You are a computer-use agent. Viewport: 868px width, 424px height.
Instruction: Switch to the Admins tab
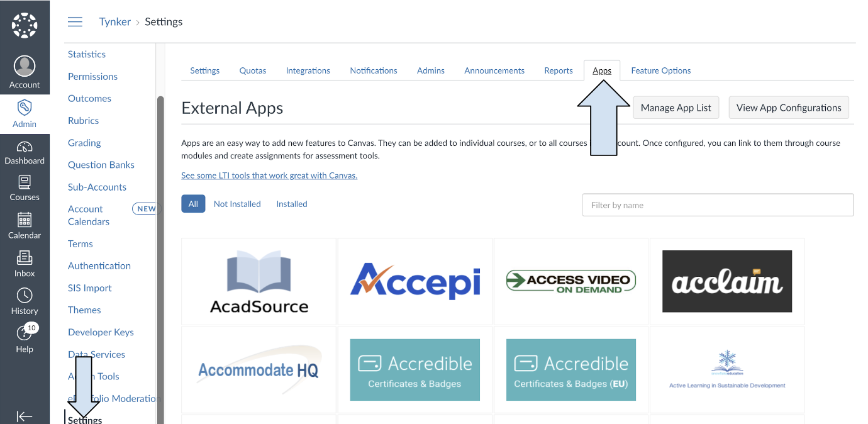click(x=431, y=70)
